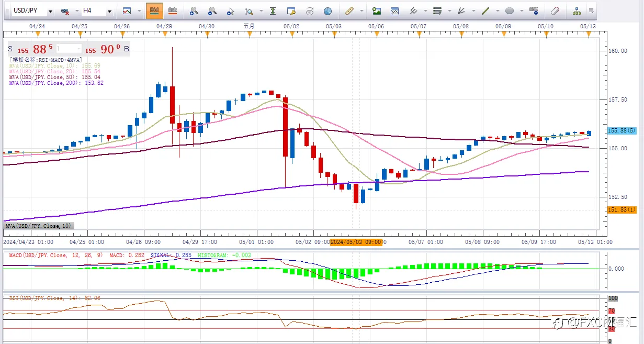The image size is (644, 344).
Task: Click the add text label ABC icon
Action: tap(534, 10)
